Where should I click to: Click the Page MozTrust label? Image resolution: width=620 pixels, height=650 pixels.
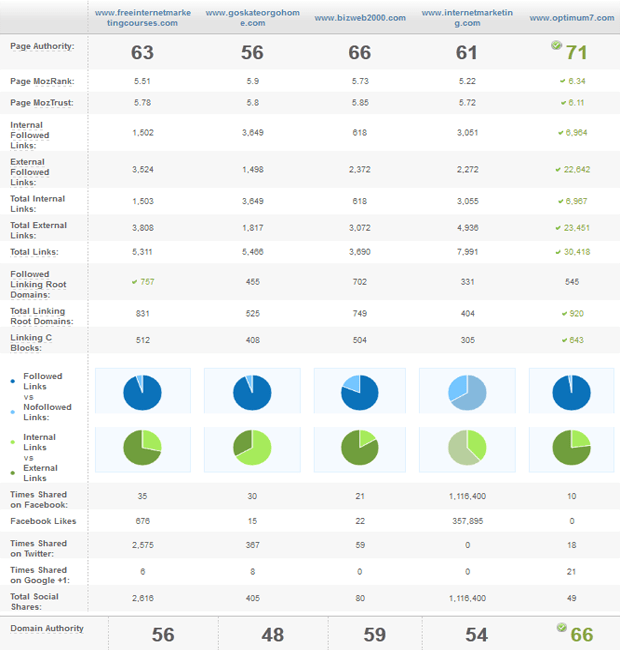42,103
